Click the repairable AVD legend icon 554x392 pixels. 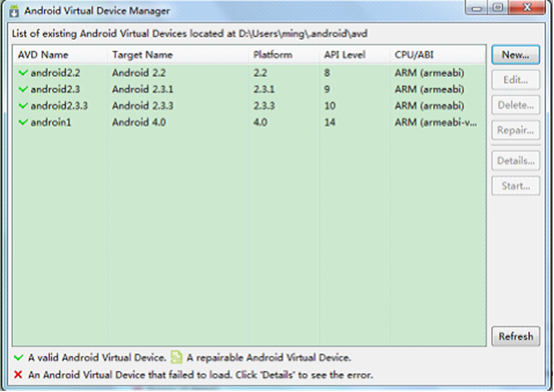pos(177,357)
